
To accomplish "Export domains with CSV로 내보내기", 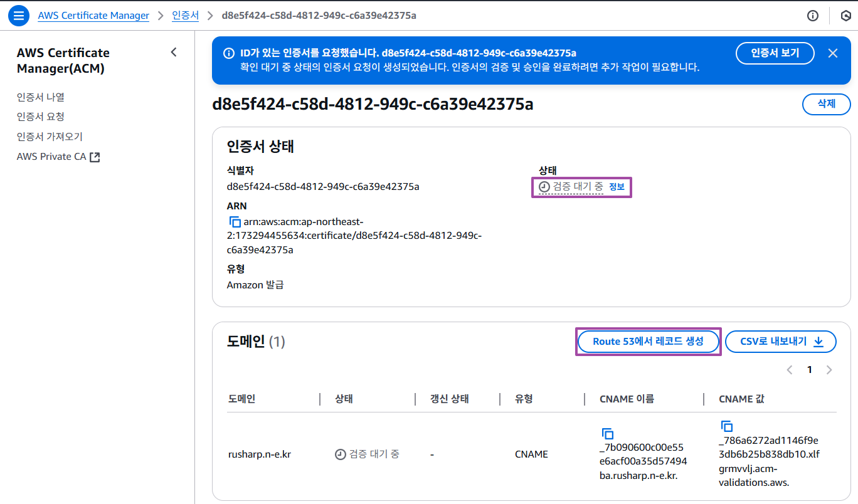I will coord(781,342).
